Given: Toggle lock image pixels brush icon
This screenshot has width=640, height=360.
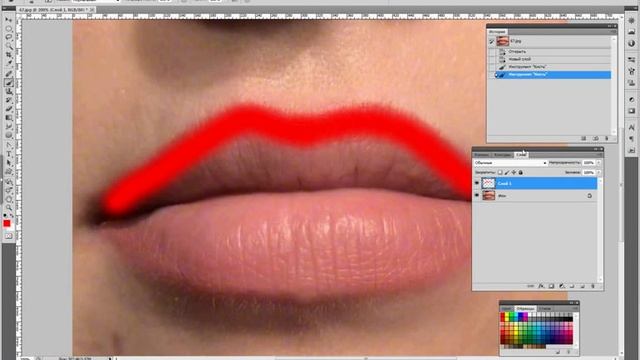Looking at the screenshot, I should click(x=507, y=173).
